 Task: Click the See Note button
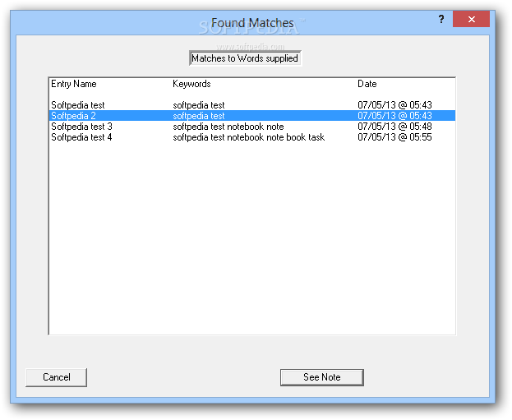click(321, 377)
